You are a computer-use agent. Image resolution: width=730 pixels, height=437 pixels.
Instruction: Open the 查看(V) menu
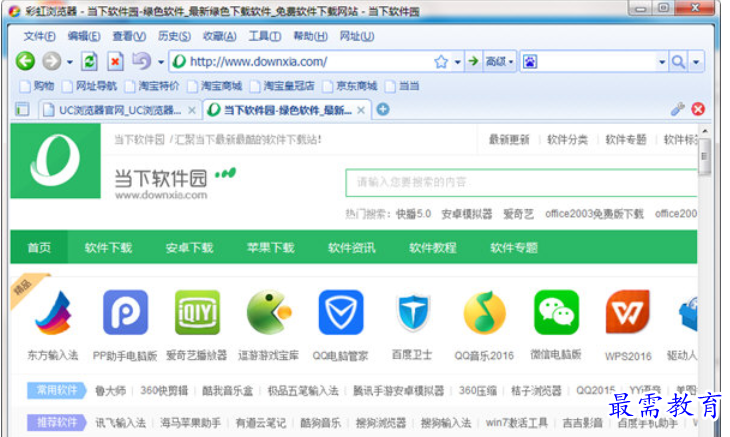(129, 36)
